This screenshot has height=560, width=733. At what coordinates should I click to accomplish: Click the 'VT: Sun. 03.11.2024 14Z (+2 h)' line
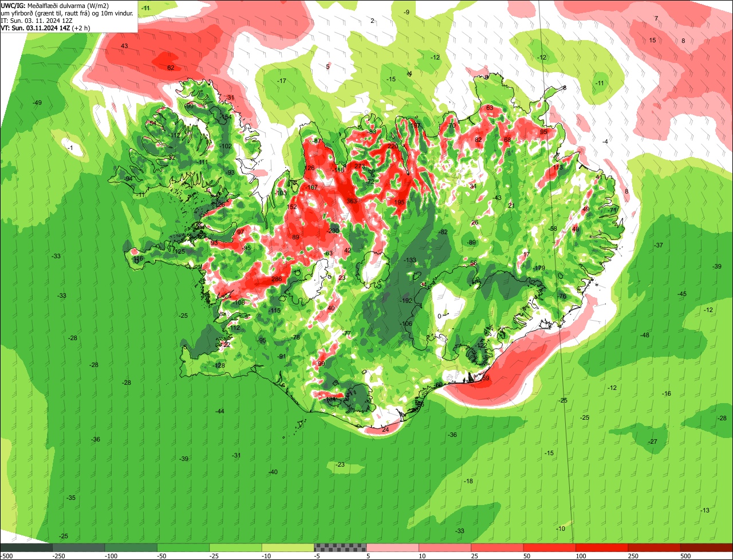pyautogui.click(x=45, y=27)
